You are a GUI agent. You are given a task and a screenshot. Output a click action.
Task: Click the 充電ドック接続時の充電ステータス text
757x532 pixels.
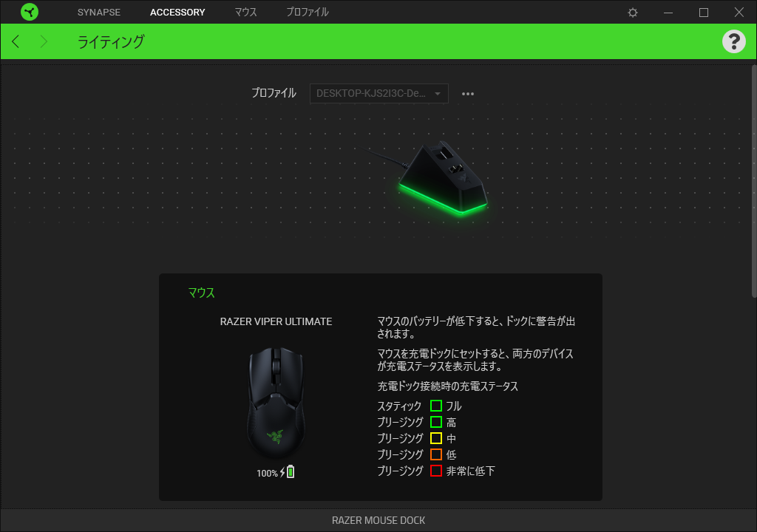point(447,386)
